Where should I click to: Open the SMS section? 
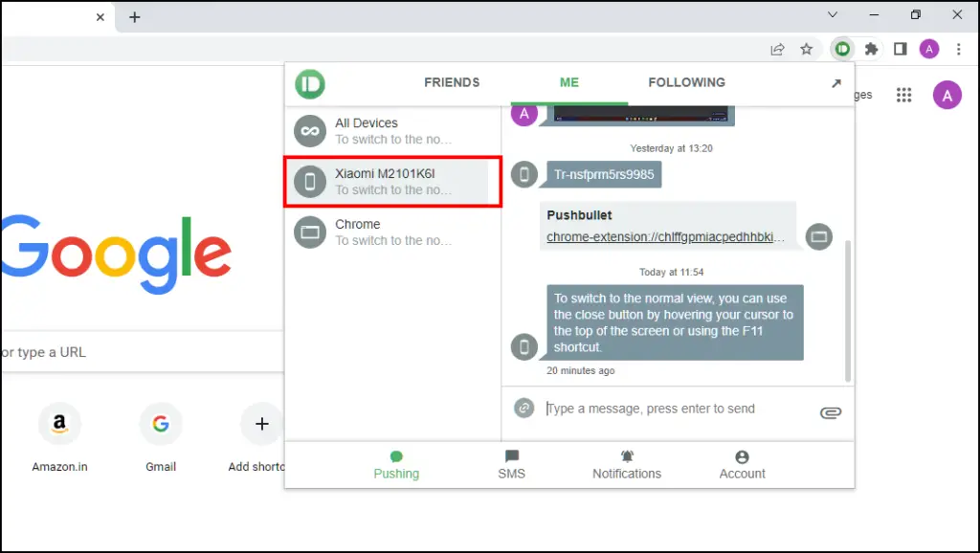click(512, 466)
